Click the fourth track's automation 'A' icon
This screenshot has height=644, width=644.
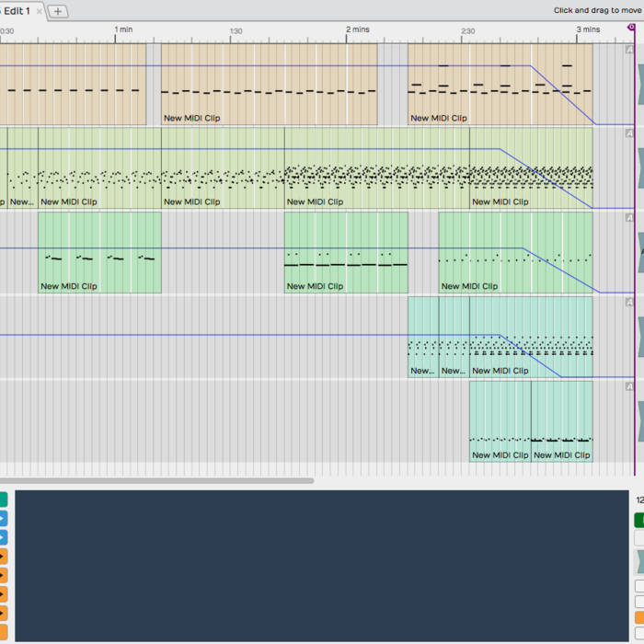click(x=629, y=302)
